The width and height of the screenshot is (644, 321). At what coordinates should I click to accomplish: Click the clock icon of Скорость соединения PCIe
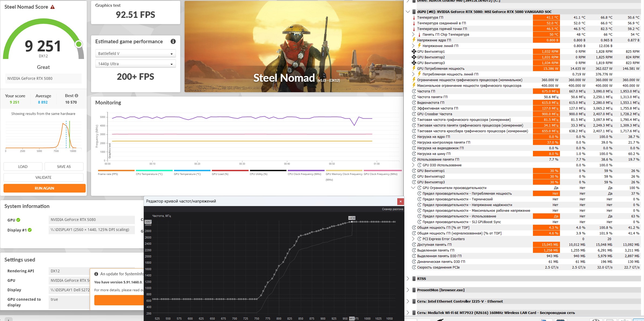(x=414, y=267)
